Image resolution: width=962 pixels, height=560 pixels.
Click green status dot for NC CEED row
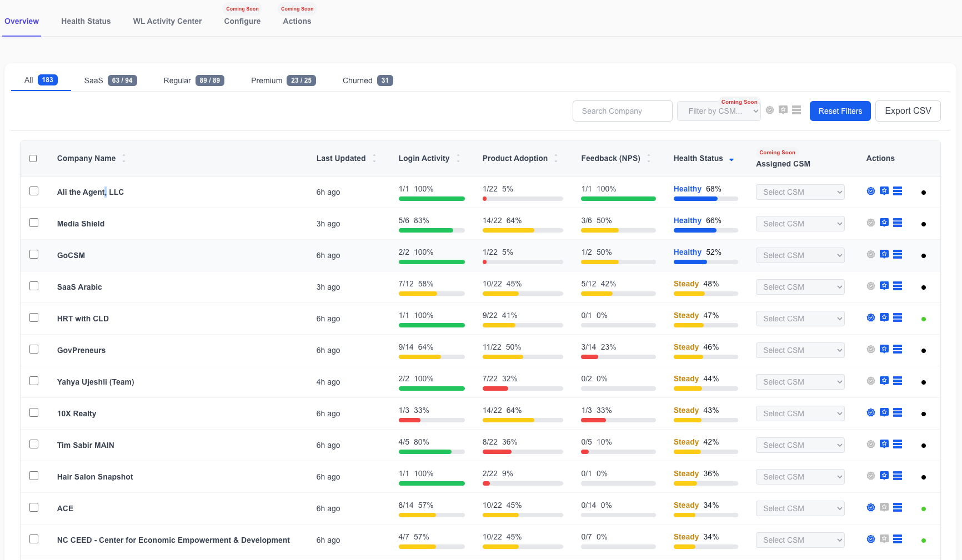click(924, 541)
